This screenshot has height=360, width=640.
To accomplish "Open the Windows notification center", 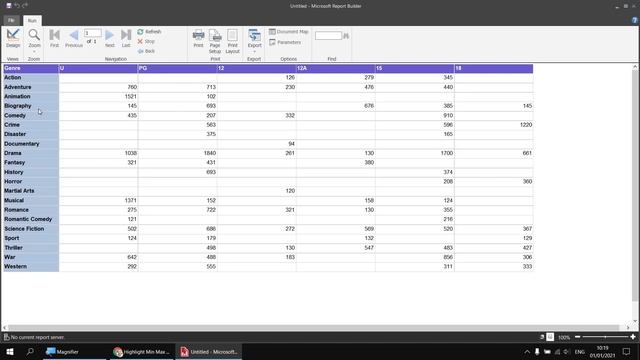I will click(x=627, y=352).
